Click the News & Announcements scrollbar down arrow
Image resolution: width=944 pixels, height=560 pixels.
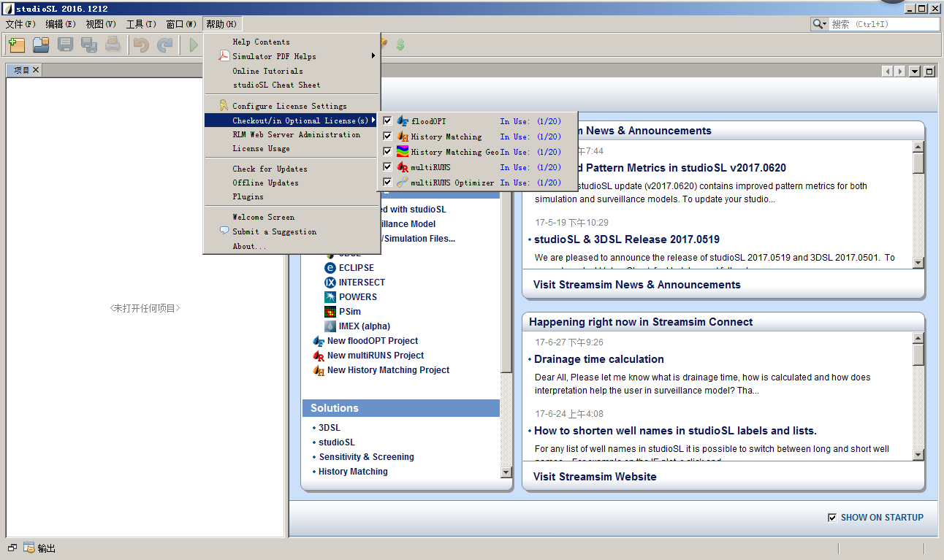coord(918,263)
